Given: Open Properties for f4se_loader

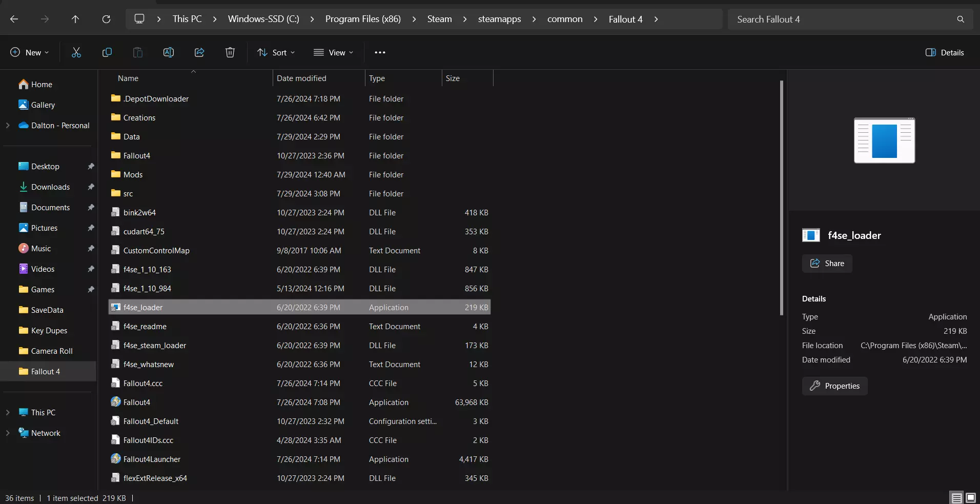Looking at the screenshot, I should point(834,386).
